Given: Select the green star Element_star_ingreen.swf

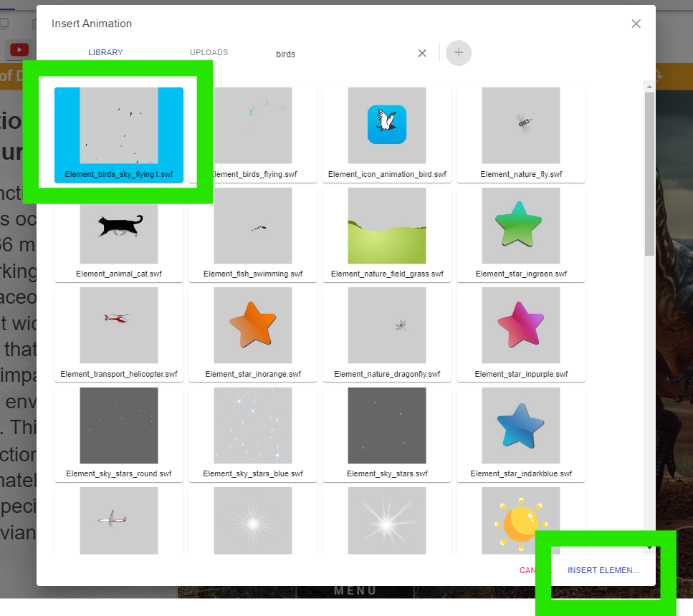Looking at the screenshot, I should point(520,235).
